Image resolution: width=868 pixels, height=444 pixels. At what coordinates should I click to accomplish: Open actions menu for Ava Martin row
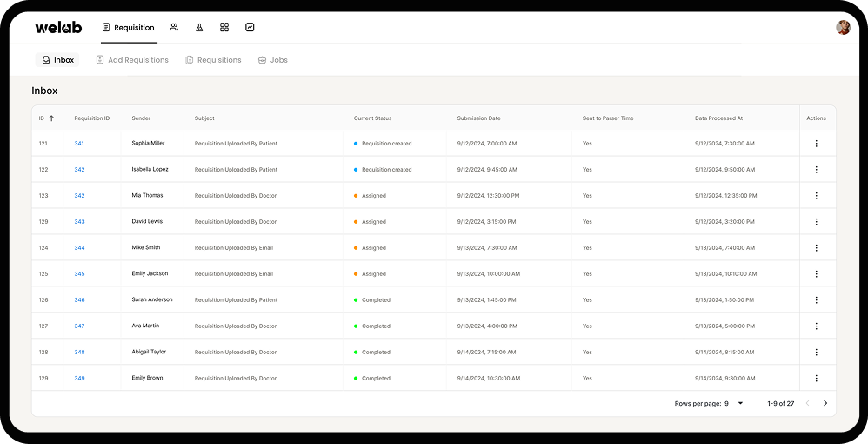pyautogui.click(x=816, y=326)
